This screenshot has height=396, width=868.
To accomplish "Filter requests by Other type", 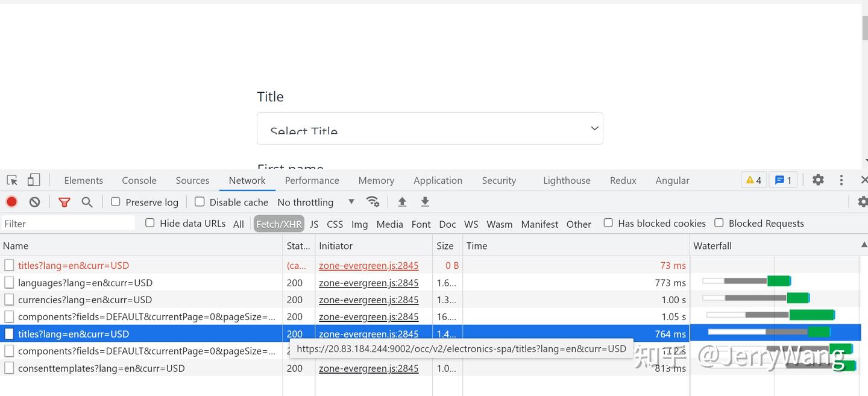I will click(579, 224).
